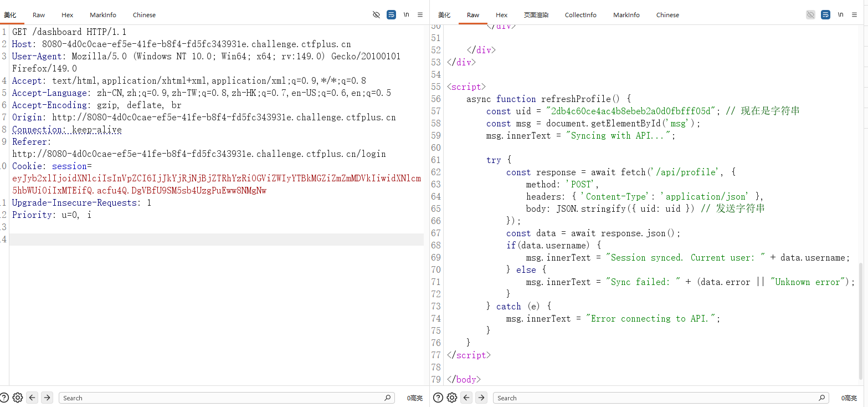This screenshot has width=868, height=407.
Task: Click the GET /dashboard HTTP/1.1 line
Action: 69,32
